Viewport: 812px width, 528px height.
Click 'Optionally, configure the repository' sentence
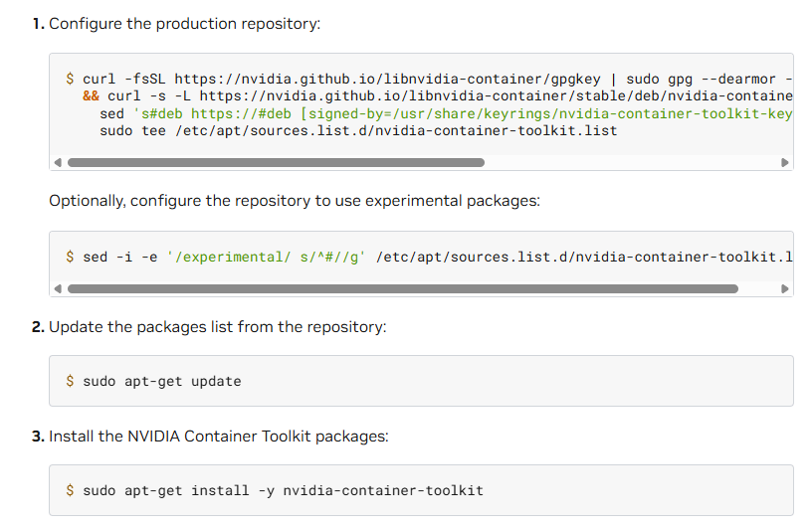295,201
